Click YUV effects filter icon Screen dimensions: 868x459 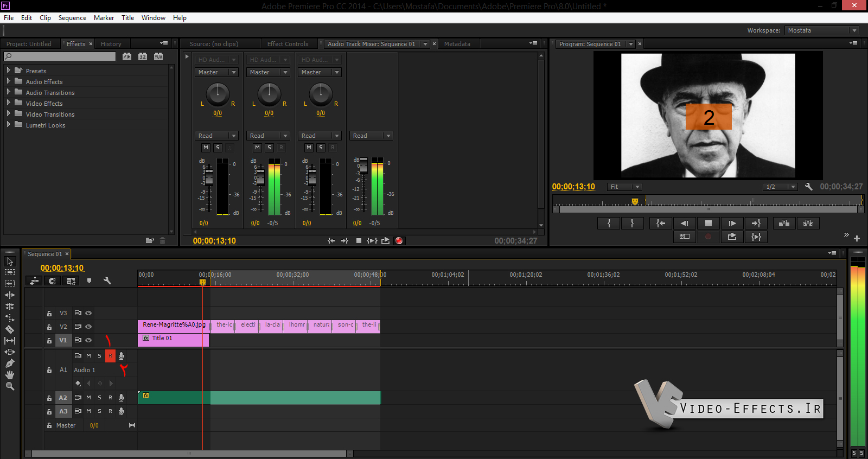[x=158, y=56]
